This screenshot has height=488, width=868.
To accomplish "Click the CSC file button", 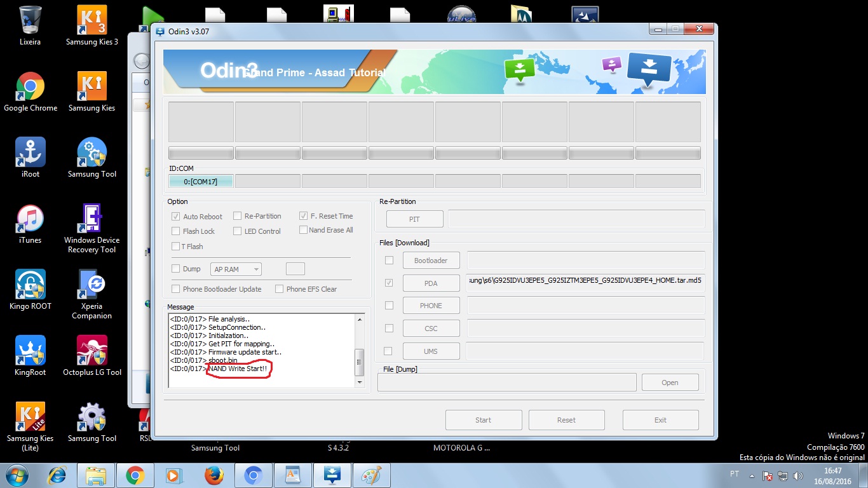I will [x=431, y=329].
